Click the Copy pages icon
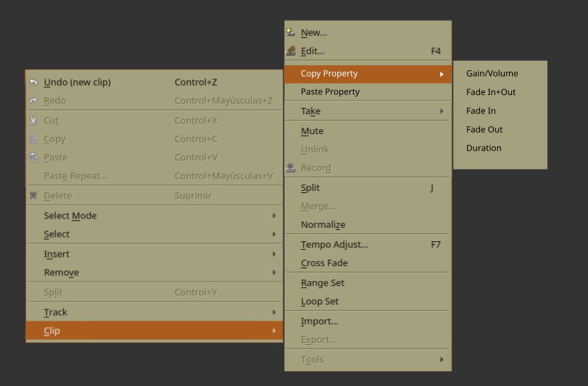This screenshot has width=588, height=386. tap(33, 138)
